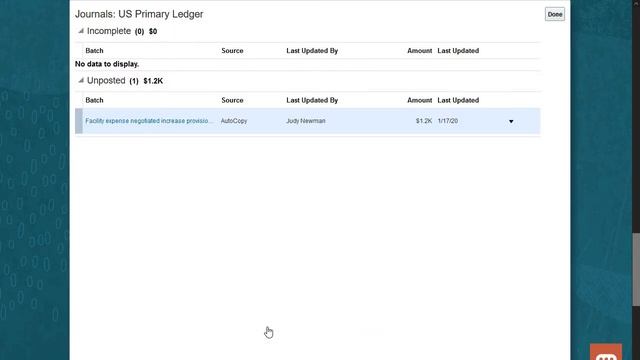The image size is (640, 360).
Task: Click the Incomplete Batch column header
Action: 94,51
